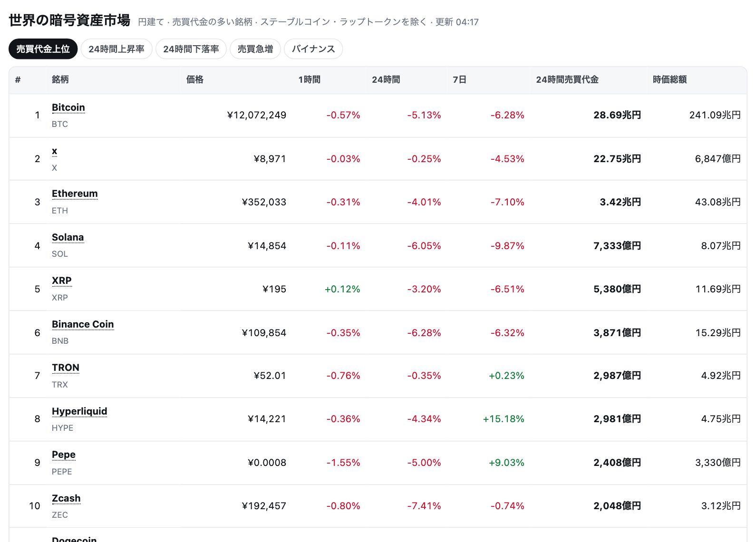The height and width of the screenshot is (542, 756).
Task: Click the BTC ticker symbol
Action: click(60, 124)
